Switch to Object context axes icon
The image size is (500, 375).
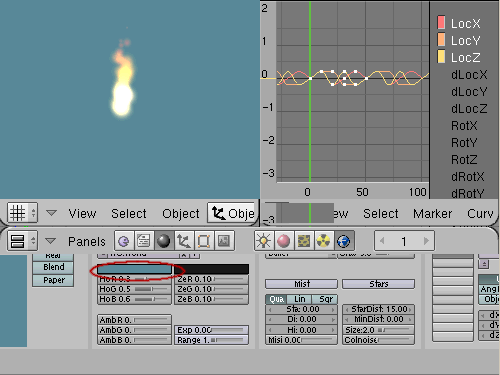pos(184,241)
